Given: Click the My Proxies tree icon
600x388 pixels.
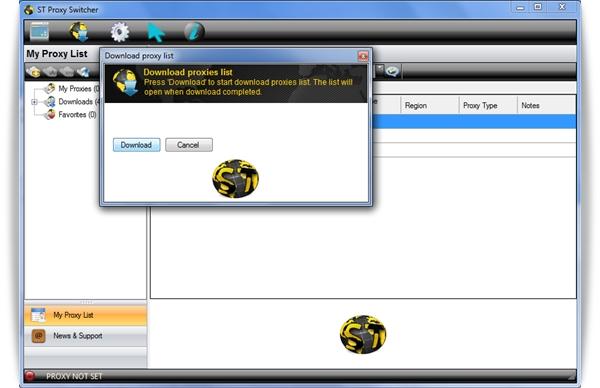Looking at the screenshot, I should click(50, 88).
